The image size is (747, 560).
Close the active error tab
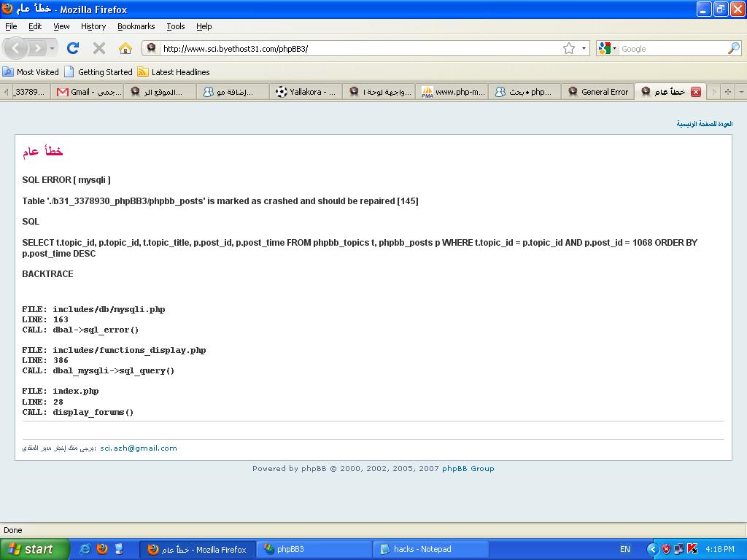(x=695, y=92)
